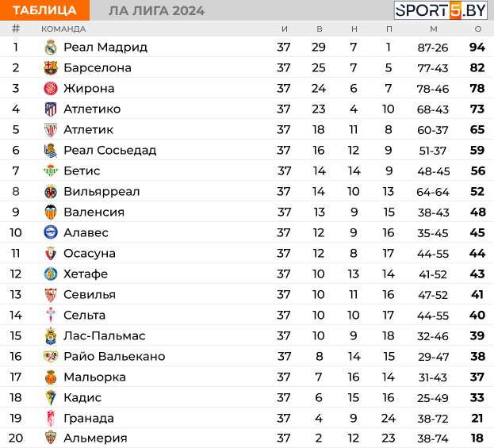This screenshot has height=448, width=494.
Task: Click the Girona club crest
Action: [x=51, y=89]
